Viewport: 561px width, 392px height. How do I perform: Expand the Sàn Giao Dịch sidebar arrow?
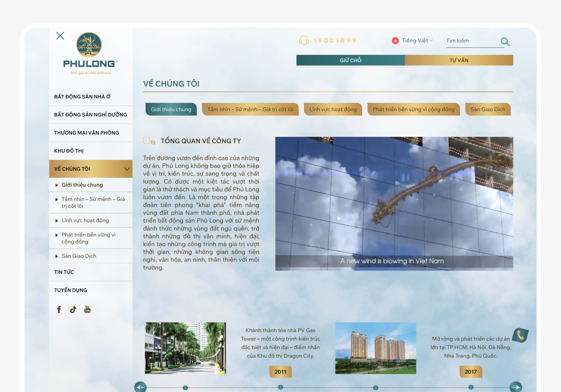pyautogui.click(x=56, y=256)
